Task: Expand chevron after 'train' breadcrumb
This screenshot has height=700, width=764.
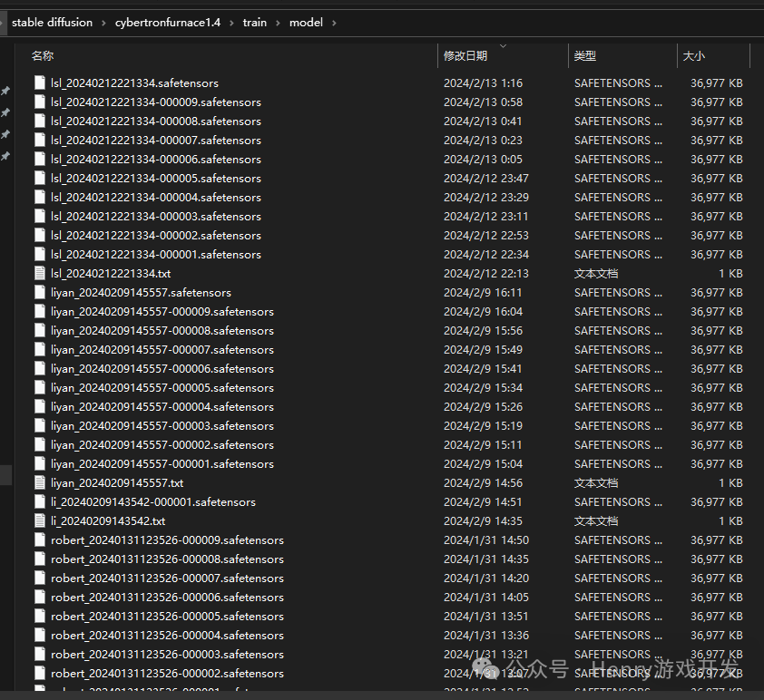Action: (x=278, y=23)
